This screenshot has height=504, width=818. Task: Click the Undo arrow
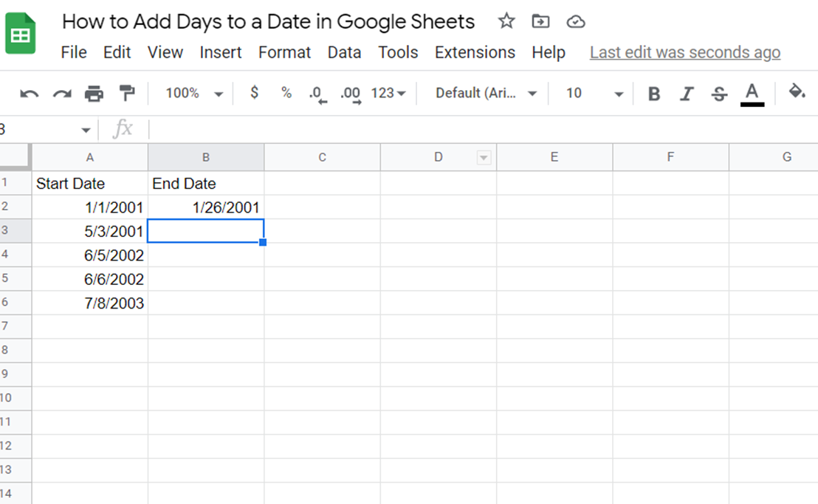[30, 94]
